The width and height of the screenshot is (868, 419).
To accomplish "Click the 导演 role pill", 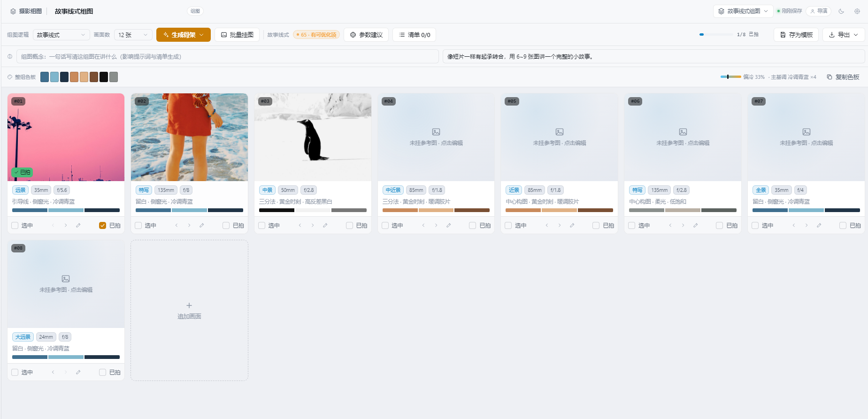I will 819,11.
